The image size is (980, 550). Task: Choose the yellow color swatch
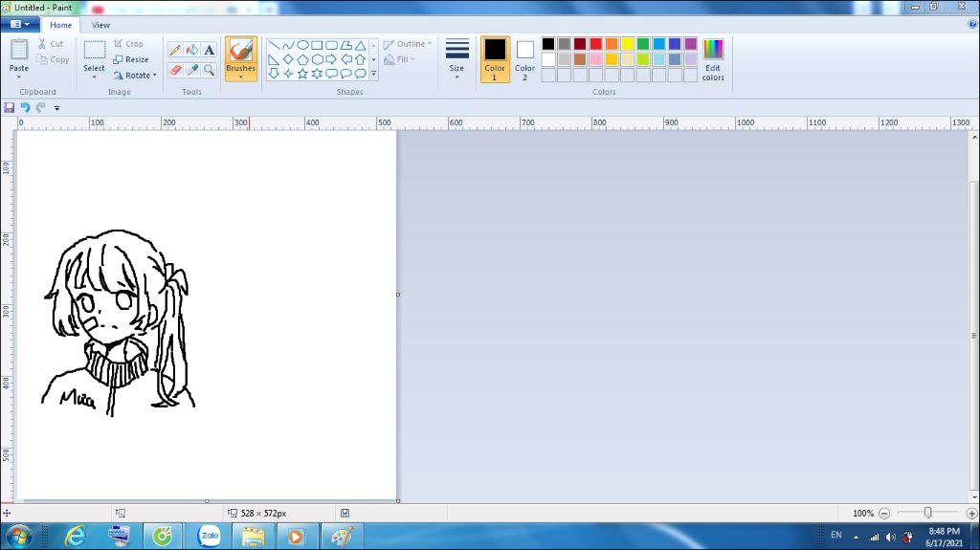coord(627,44)
